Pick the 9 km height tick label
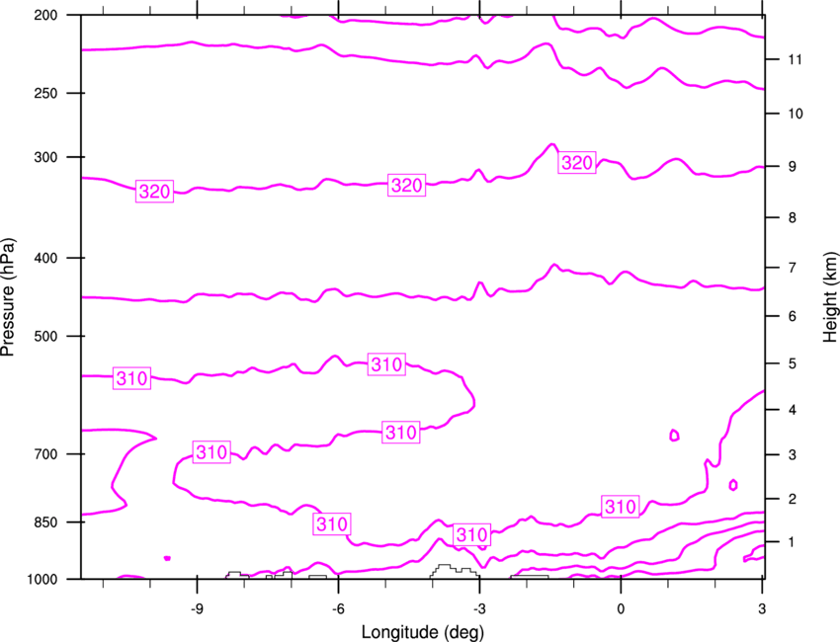The width and height of the screenshot is (840, 642). [793, 167]
